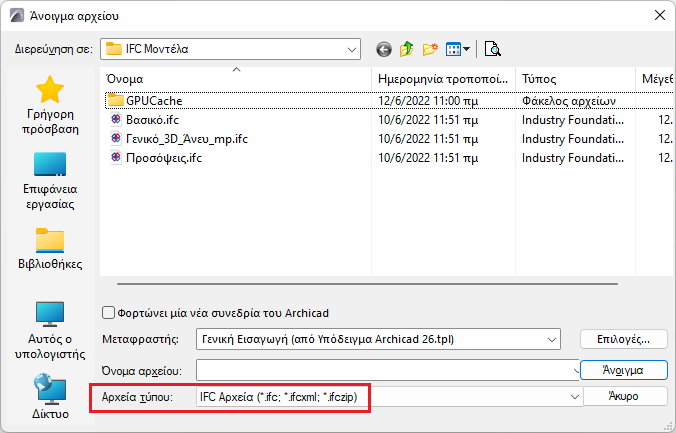
Task: Open Επιφάνεια εργασίας in sidebar
Action: [50, 180]
